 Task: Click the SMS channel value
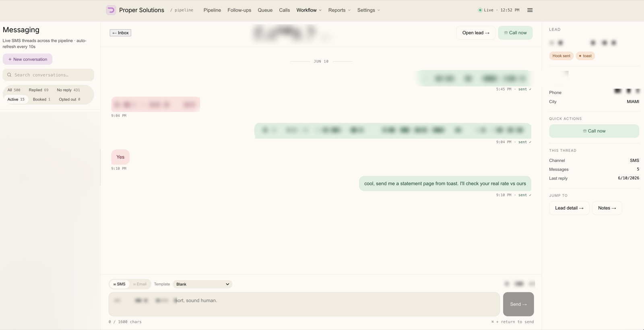tap(634, 161)
